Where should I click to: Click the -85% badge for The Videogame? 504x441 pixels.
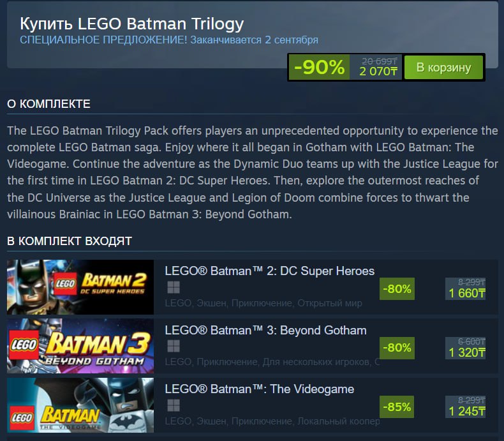coord(397,406)
